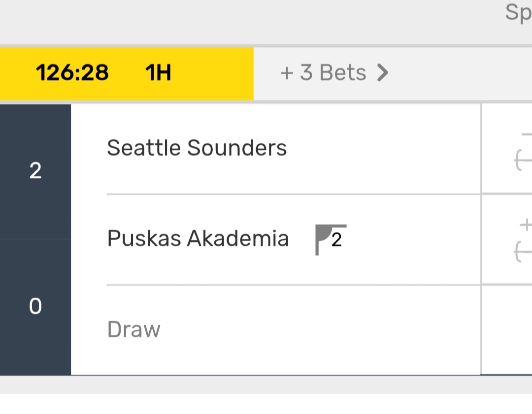Viewport: 532px width, 414px height.
Task: Click the dark score panel
Action: (35, 239)
